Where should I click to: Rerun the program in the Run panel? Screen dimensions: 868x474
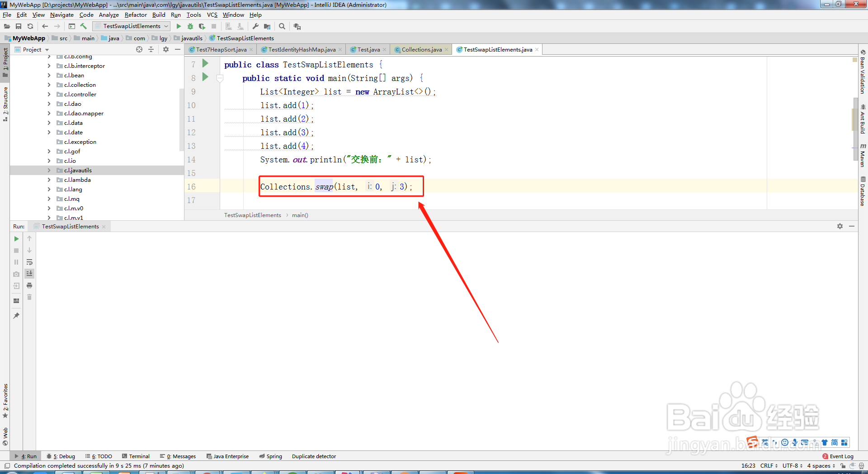(16, 239)
